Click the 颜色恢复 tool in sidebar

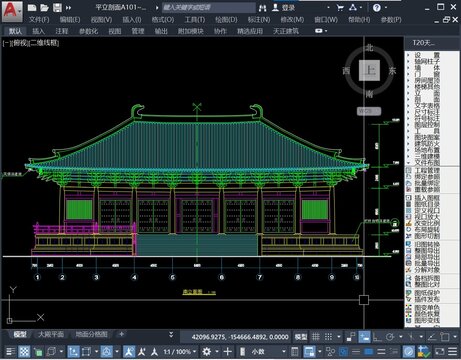[423, 314]
